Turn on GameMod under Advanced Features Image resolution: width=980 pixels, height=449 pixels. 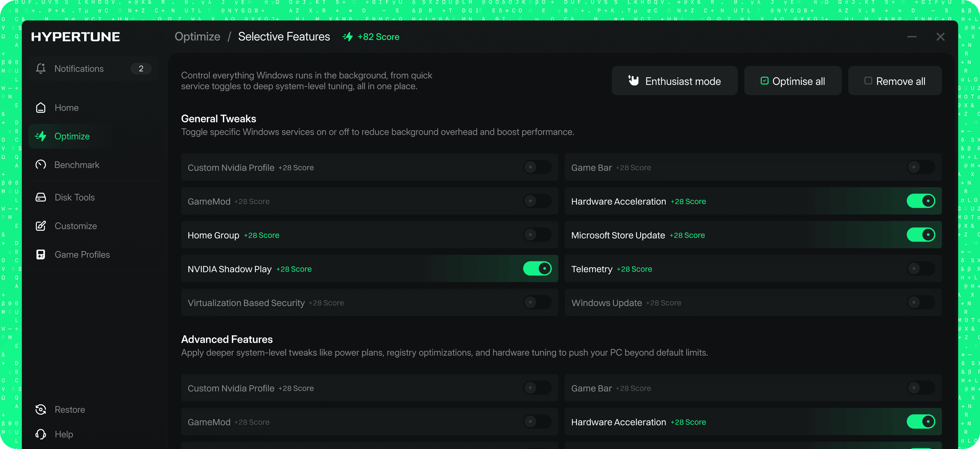coord(537,422)
